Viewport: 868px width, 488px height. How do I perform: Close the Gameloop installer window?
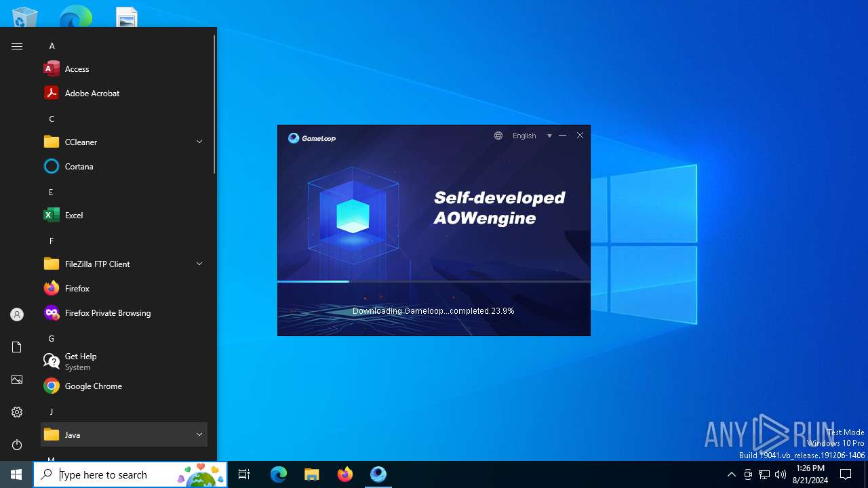pyautogui.click(x=580, y=136)
